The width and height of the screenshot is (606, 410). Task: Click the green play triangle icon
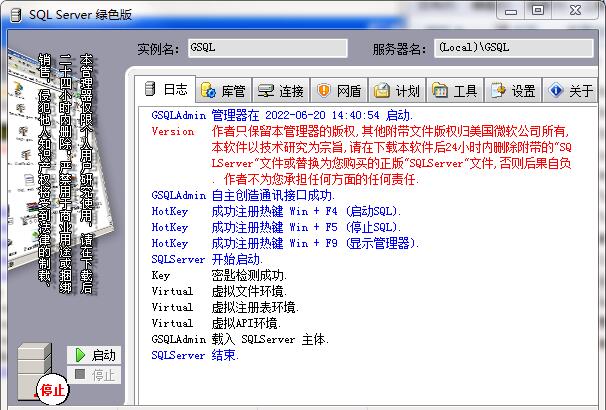80,355
